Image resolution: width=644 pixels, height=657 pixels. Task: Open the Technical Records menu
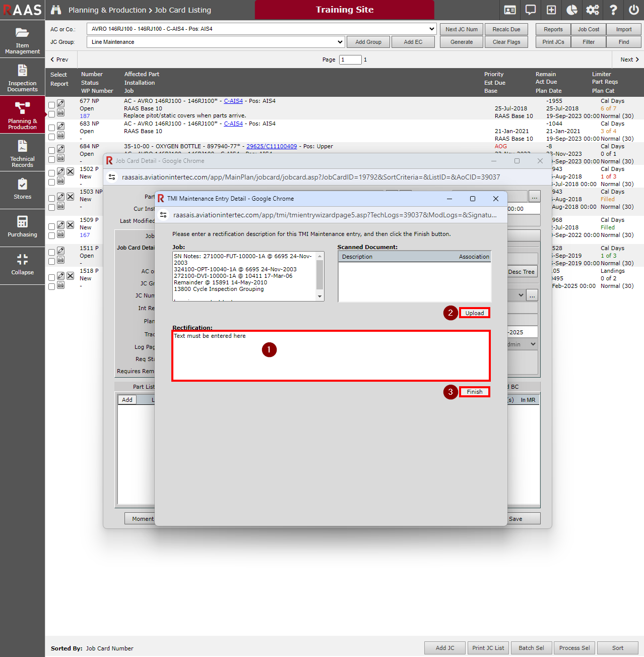click(x=22, y=153)
